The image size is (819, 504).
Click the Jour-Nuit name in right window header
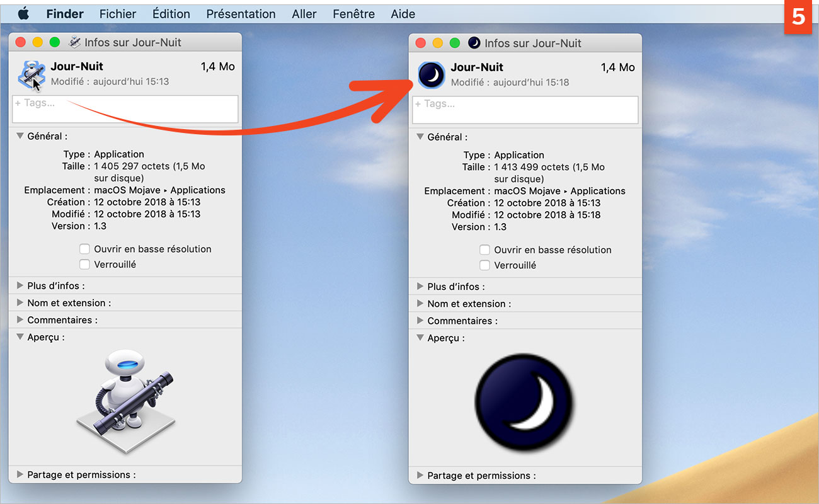pos(477,67)
